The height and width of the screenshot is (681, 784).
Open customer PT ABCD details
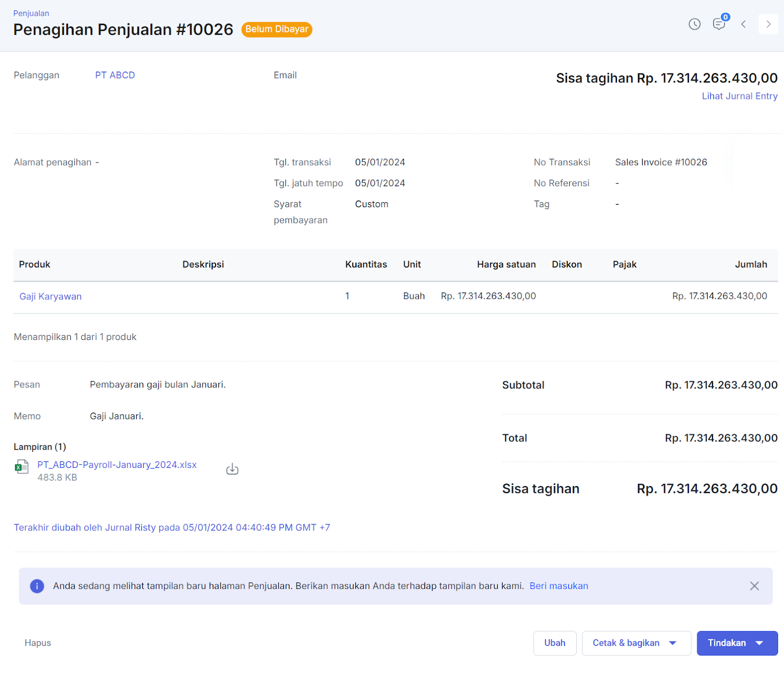click(115, 75)
